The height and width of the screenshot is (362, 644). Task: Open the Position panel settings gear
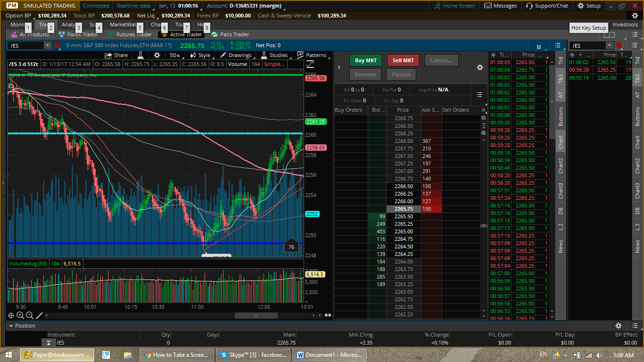(x=619, y=326)
